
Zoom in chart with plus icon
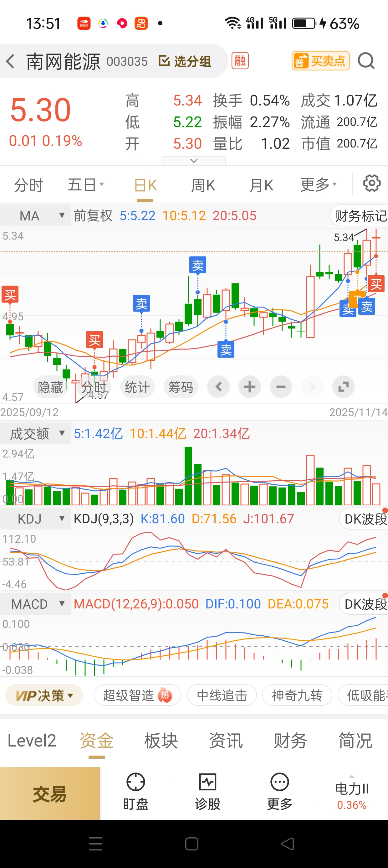click(250, 387)
